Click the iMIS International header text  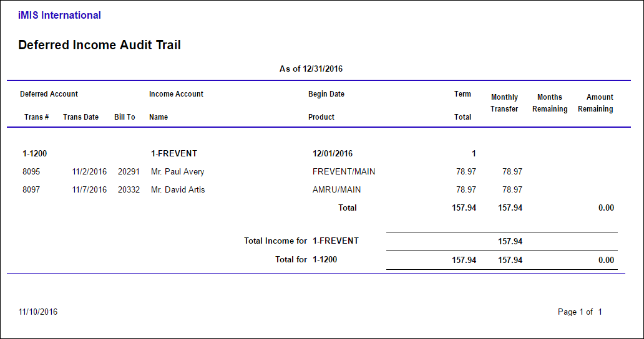[59, 16]
